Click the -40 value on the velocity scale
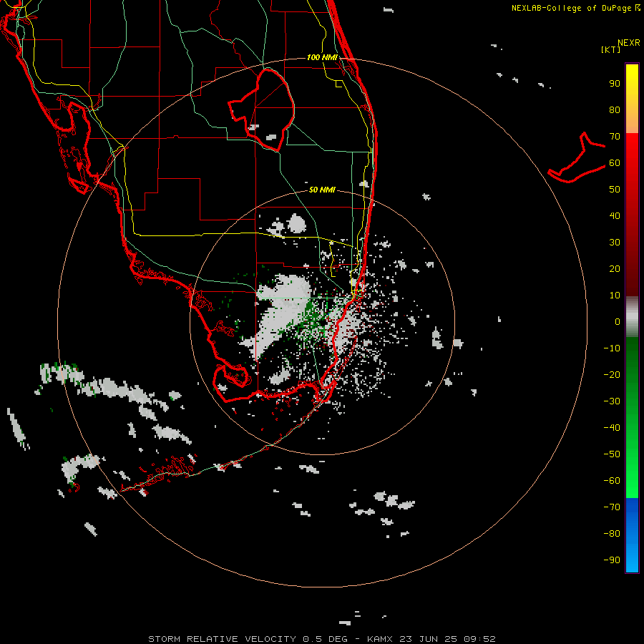The height and width of the screenshot is (644, 644). [612, 428]
